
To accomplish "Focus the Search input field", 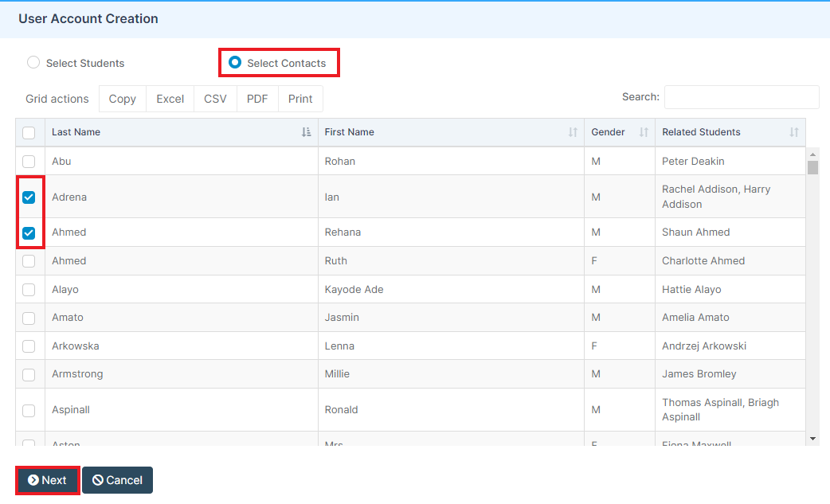I will pos(742,97).
